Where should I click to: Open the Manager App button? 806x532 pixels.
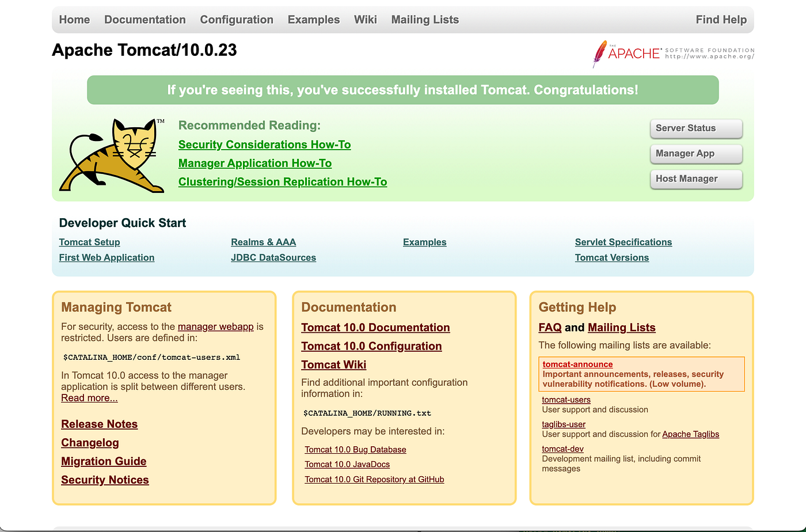[x=696, y=154]
